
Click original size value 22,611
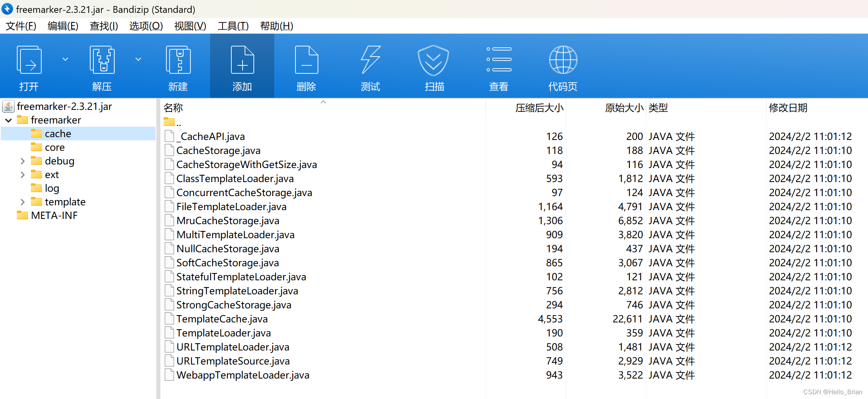pos(628,319)
